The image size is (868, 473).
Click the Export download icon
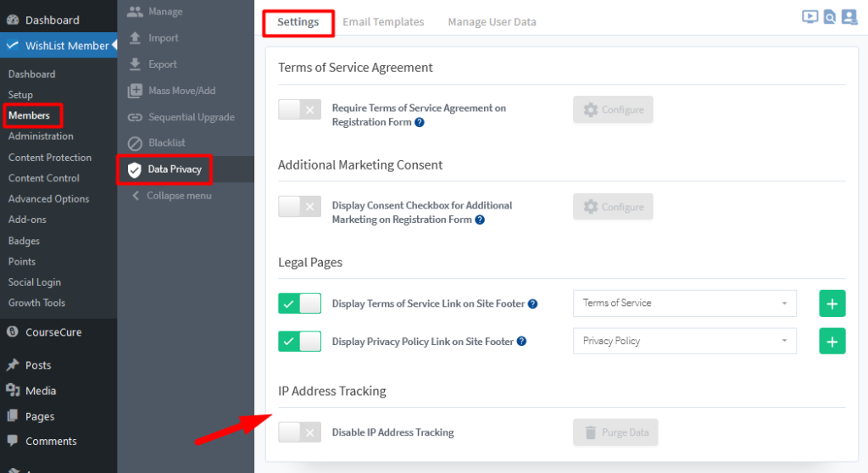click(135, 64)
